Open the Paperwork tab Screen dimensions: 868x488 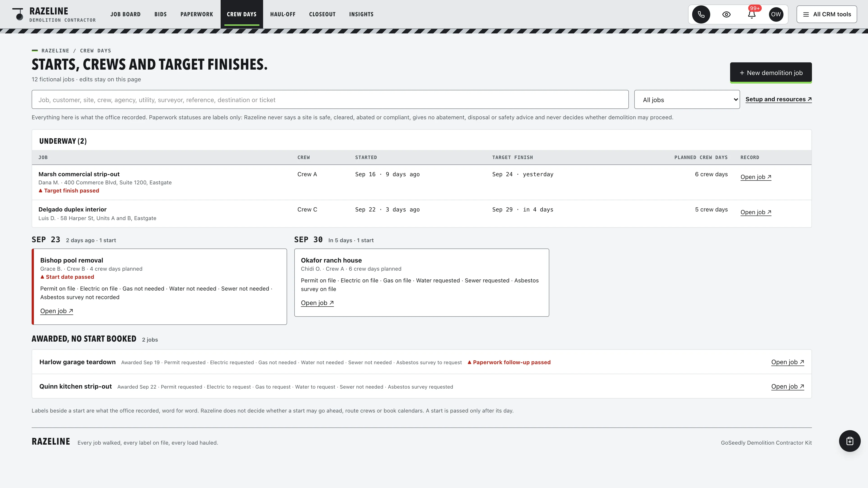[x=197, y=14]
